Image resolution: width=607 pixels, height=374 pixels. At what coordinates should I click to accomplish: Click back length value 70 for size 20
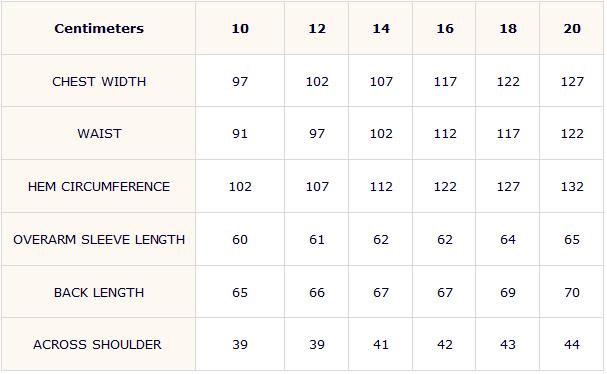click(572, 293)
